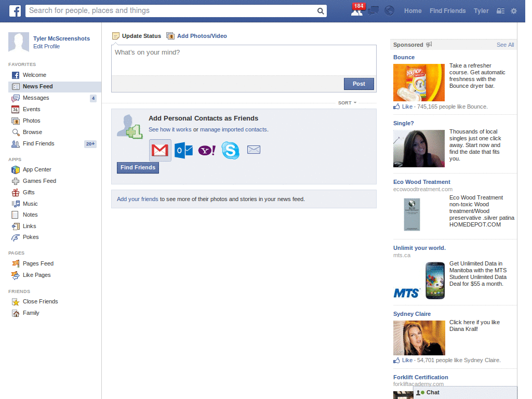
Task: Click Sydney Claire ad title
Action: coord(412,314)
